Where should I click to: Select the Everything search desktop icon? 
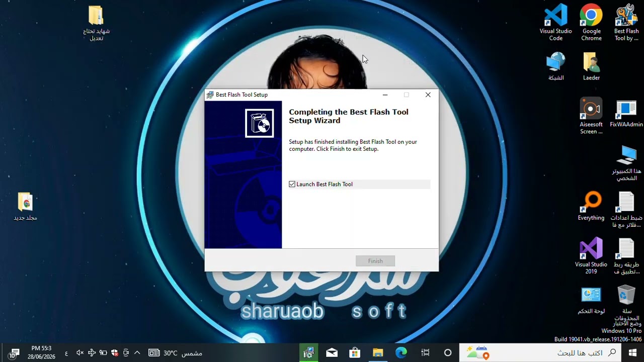point(591,207)
